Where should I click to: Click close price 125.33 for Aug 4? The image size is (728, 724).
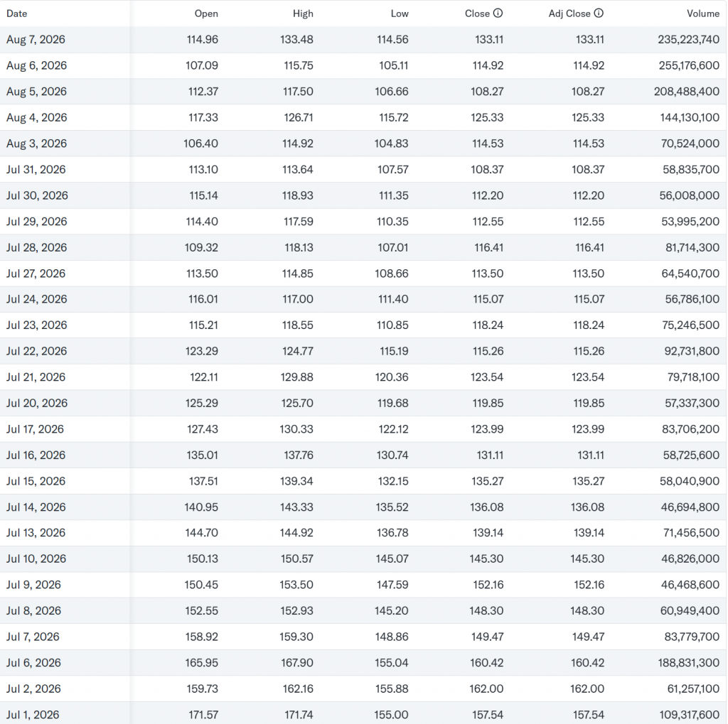pyautogui.click(x=487, y=117)
